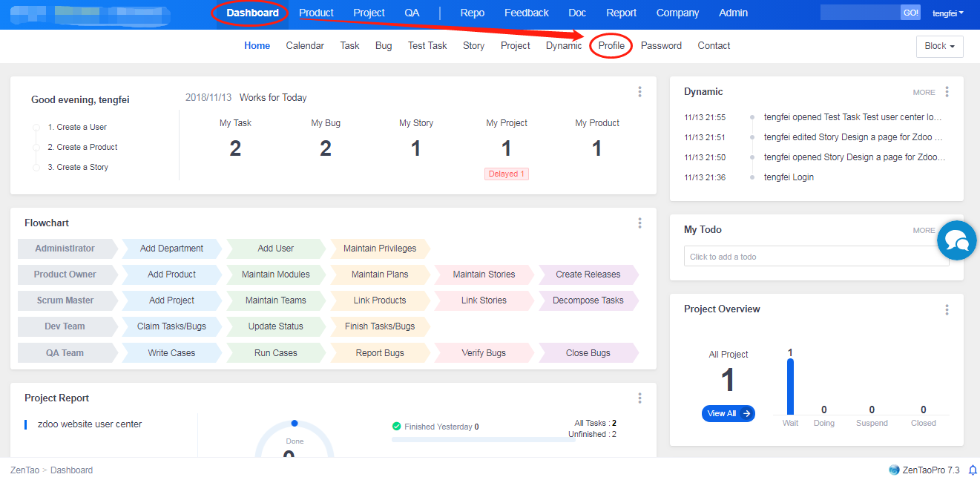This screenshot has width=980, height=480.
Task: Click the notification bell icon
Action: click(973, 470)
